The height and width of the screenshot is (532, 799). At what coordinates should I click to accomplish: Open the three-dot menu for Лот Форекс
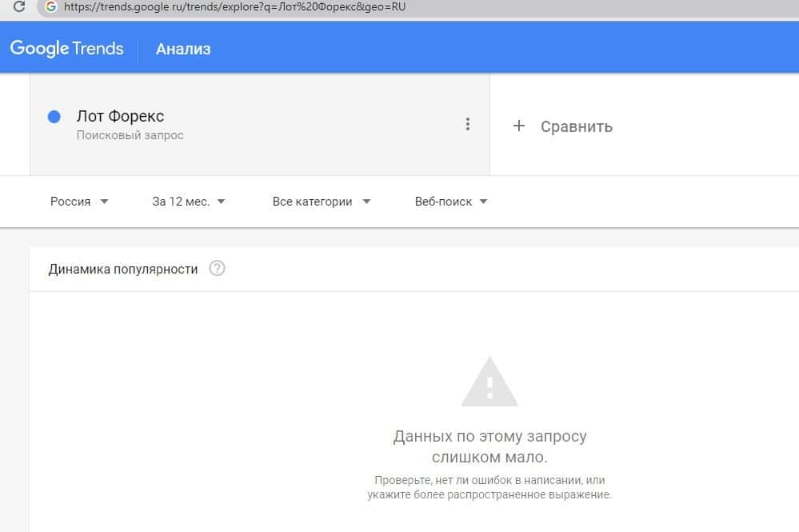coord(468,124)
